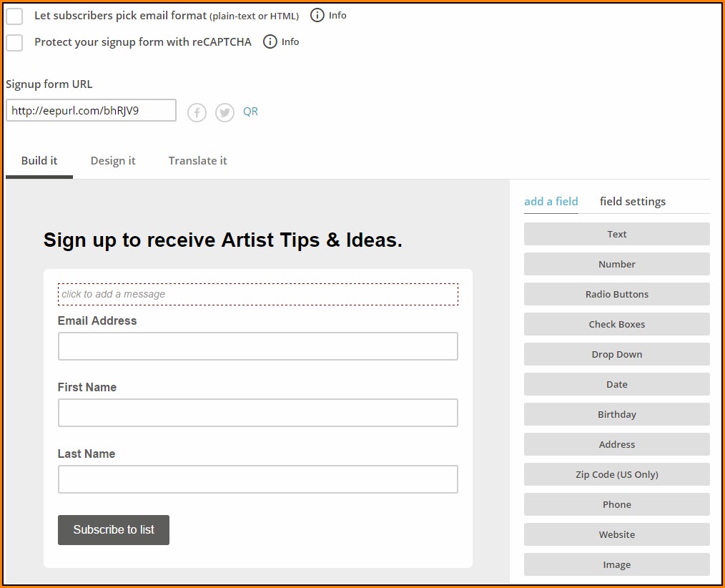
Task: Click the Email Address input box
Action: 257,346
